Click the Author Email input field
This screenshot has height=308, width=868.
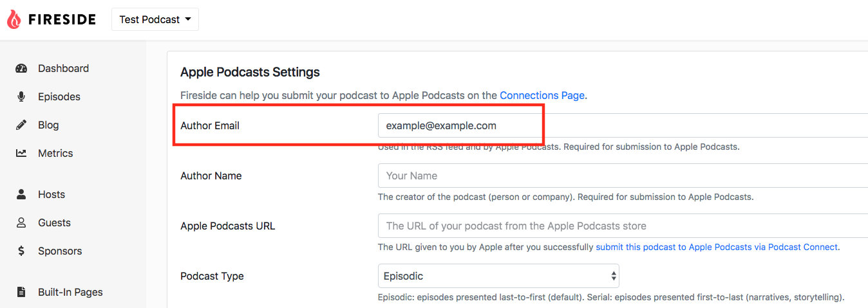pos(623,125)
